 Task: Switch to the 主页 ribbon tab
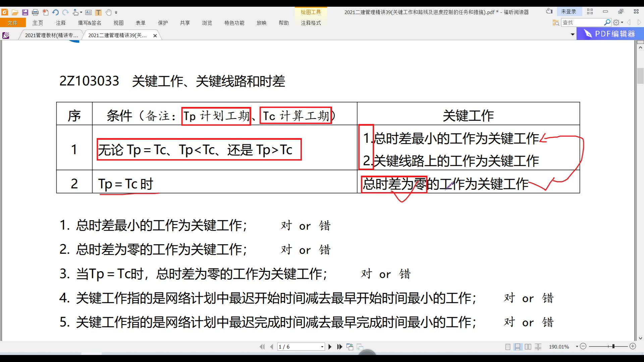click(38, 23)
